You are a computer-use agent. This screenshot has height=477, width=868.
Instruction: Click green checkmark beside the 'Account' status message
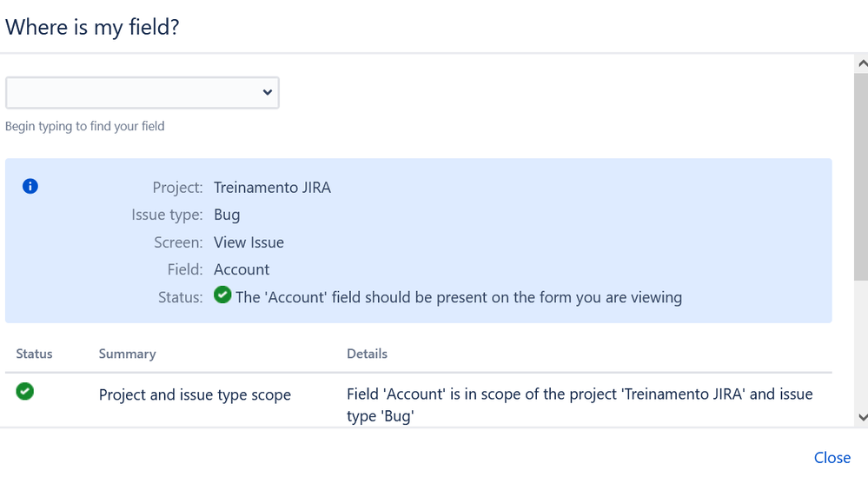click(222, 296)
